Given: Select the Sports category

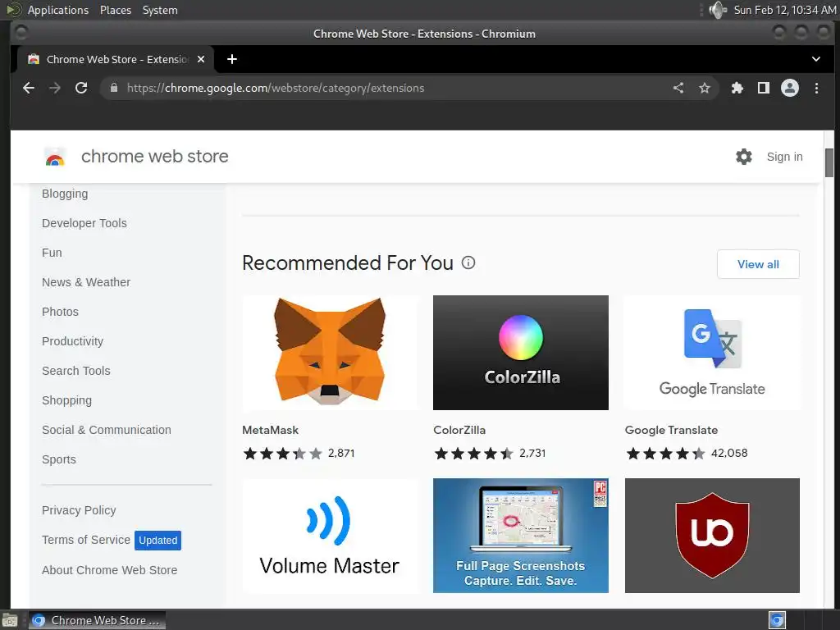Looking at the screenshot, I should click(59, 459).
